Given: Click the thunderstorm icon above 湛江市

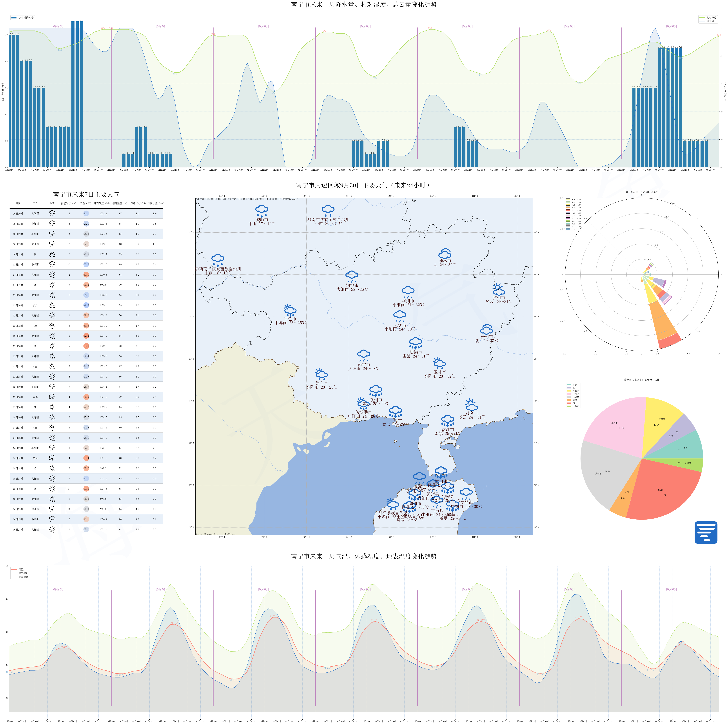Looking at the screenshot, I should tap(448, 421).
